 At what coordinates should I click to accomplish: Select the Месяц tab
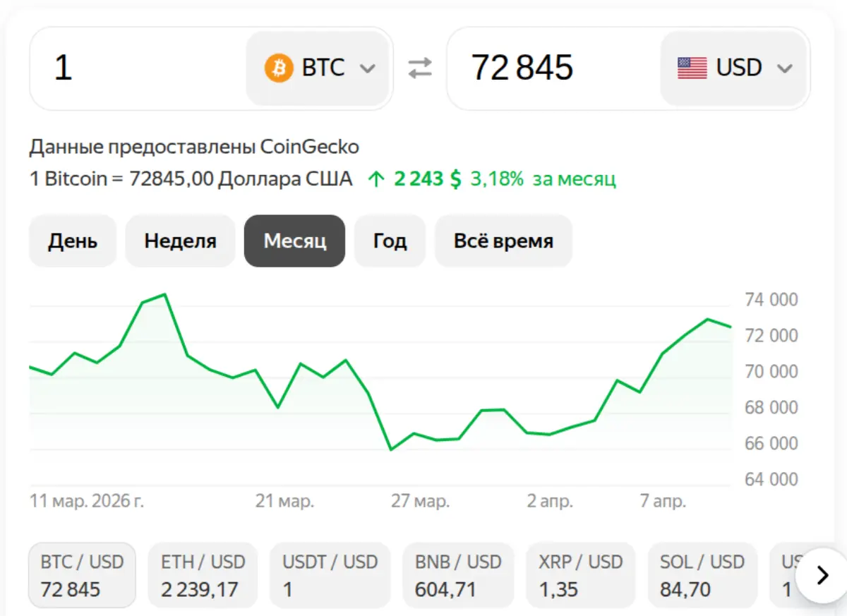[294, 241]
